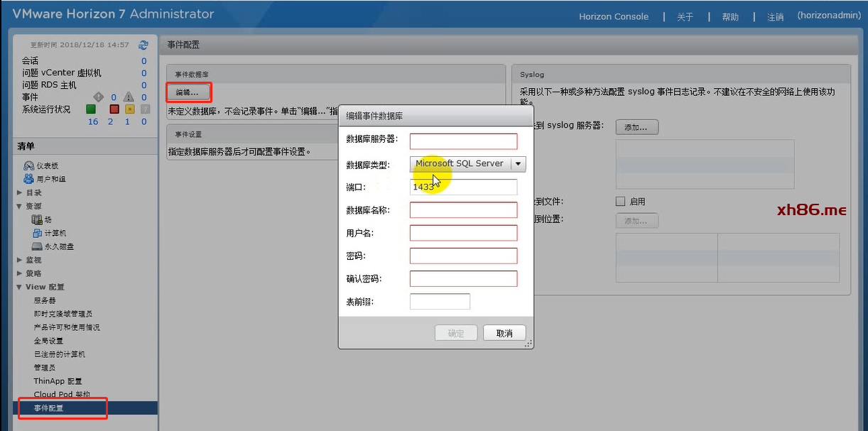Open the 帮助 help menu item
Viewport: 868px width, 431px height.
coord(730,17)
